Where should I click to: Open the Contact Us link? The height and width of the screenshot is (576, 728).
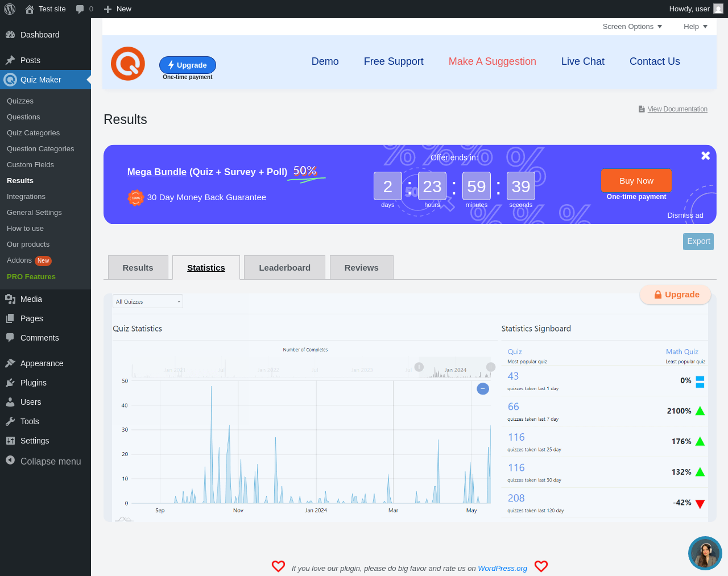[655, 61]
